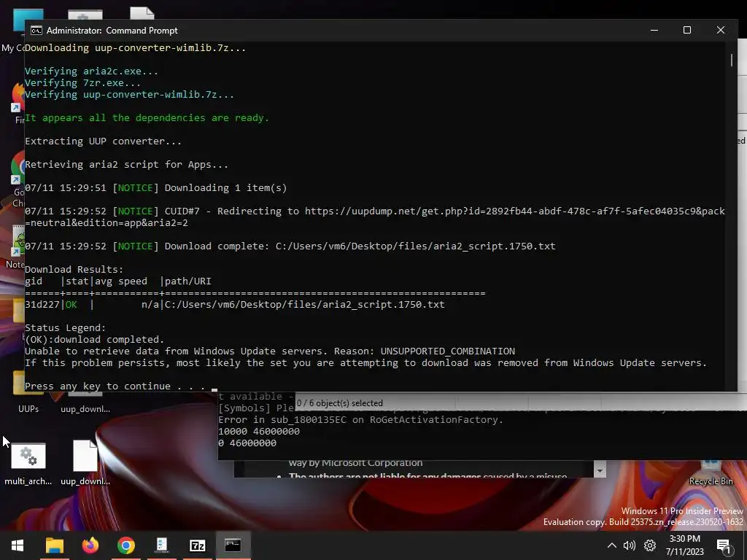Click the 'It appears all the dependencies are ready' line

[x=147, y=117]
